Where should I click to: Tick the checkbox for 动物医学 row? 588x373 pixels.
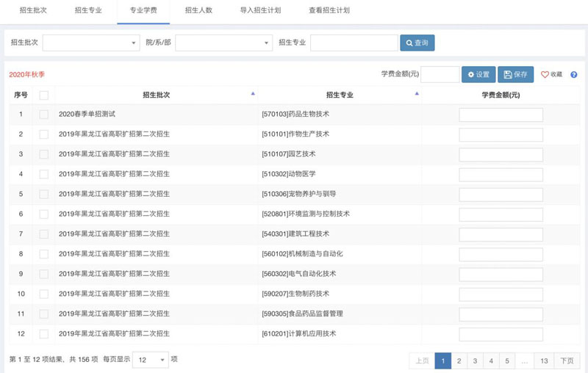tap(44, 174)
